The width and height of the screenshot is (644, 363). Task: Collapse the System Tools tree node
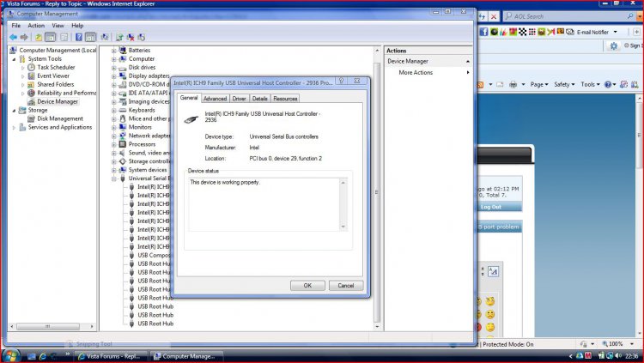point(14,59)
